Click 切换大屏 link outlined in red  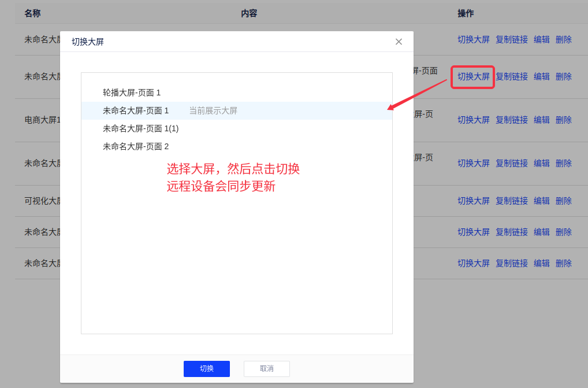pos(473,76)
